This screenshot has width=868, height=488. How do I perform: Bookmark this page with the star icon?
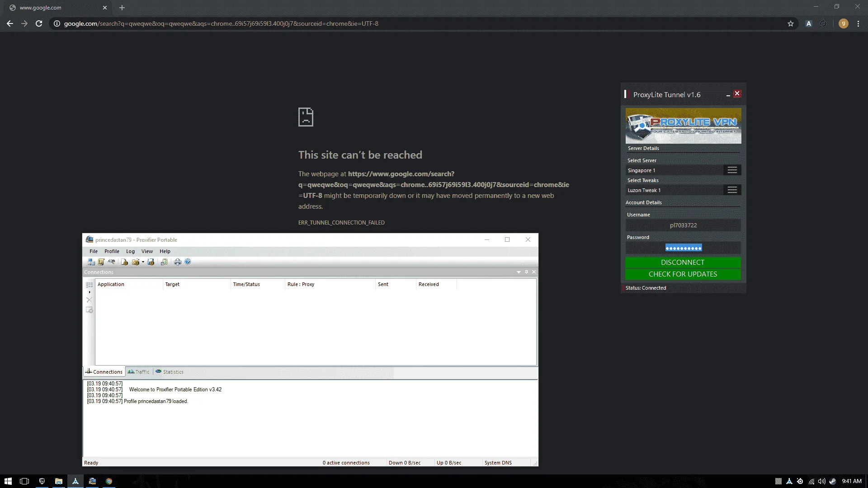coord(790,23)
